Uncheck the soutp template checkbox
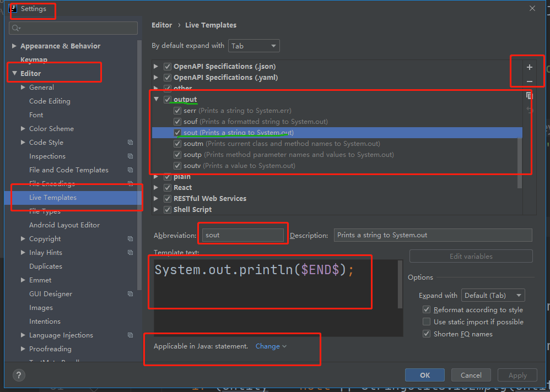550x392 pixels. click(x=177, y=155)
